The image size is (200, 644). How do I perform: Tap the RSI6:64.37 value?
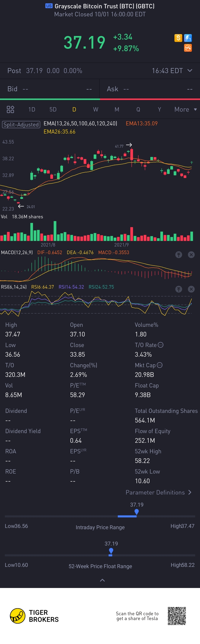click(x=42, y=287)
